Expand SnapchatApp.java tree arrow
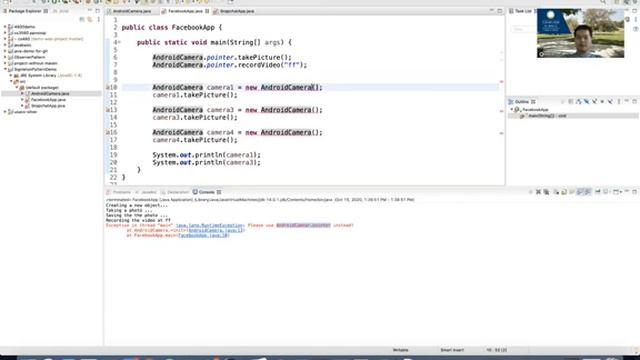Image resolution: width=640 pixels, height=360 pixels. (x=22, y=106)
